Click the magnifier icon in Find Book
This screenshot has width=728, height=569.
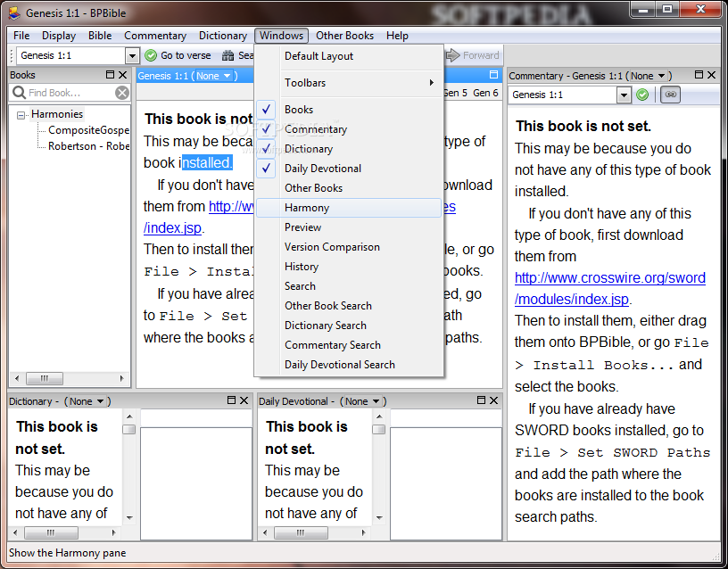click(19, 93)
